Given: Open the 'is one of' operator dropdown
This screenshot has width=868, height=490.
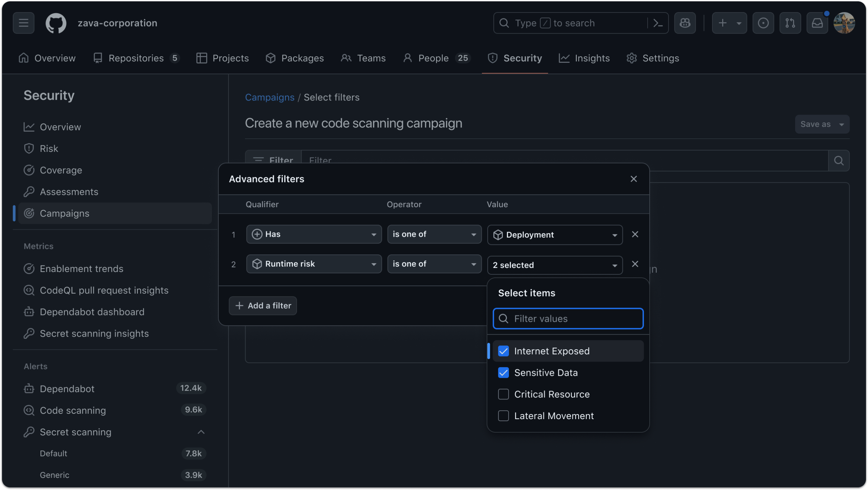Looking at the screenshot, I should tap(434, 234).
